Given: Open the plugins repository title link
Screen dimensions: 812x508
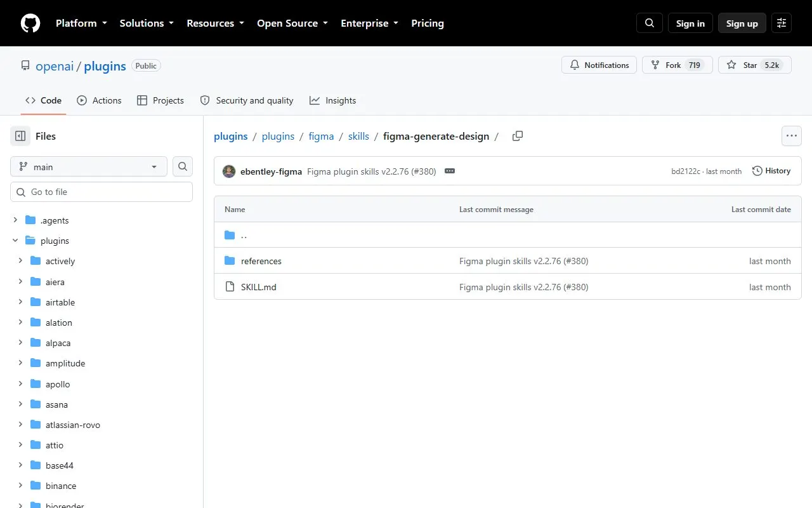Looking at the screenshot, I should coord(105,66).
